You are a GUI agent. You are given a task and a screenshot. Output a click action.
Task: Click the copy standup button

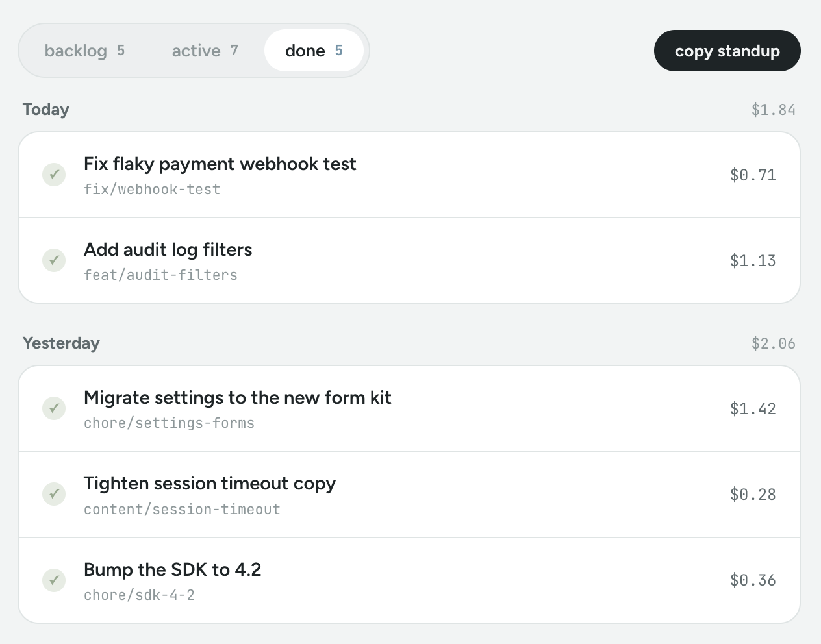coord(727,51)
